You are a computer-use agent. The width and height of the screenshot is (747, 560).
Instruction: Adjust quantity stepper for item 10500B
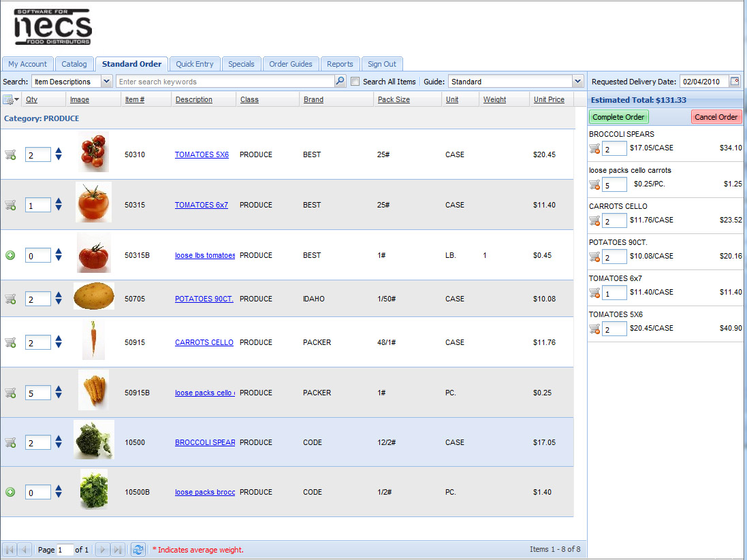click(x=59, y=491)
